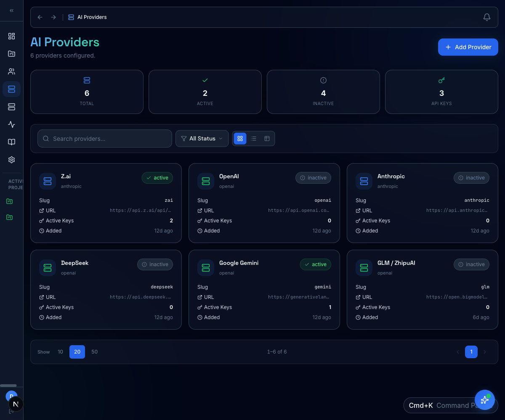Viewport: 505px width, 420px height.
Task: Select the highlighted AI Providers sidebar icon
Action: (x=11, y=89)
